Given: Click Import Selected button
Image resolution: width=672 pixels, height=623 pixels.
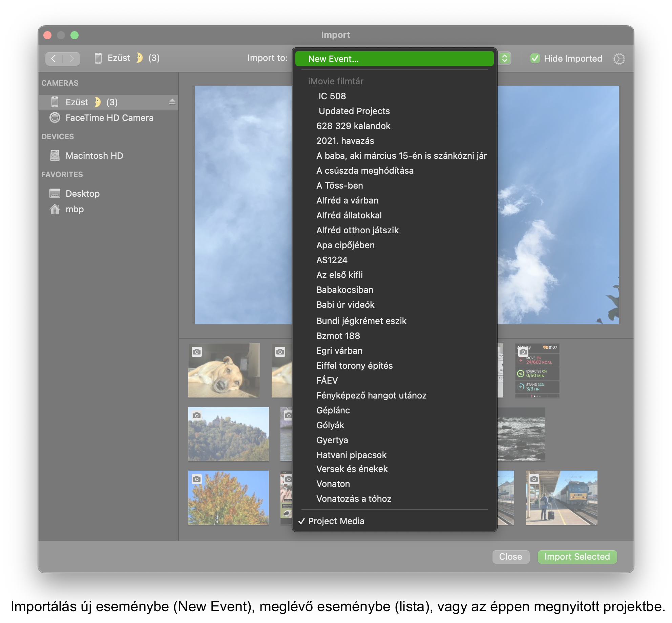Looking at the screenshot, I should [x=577, y=557].
